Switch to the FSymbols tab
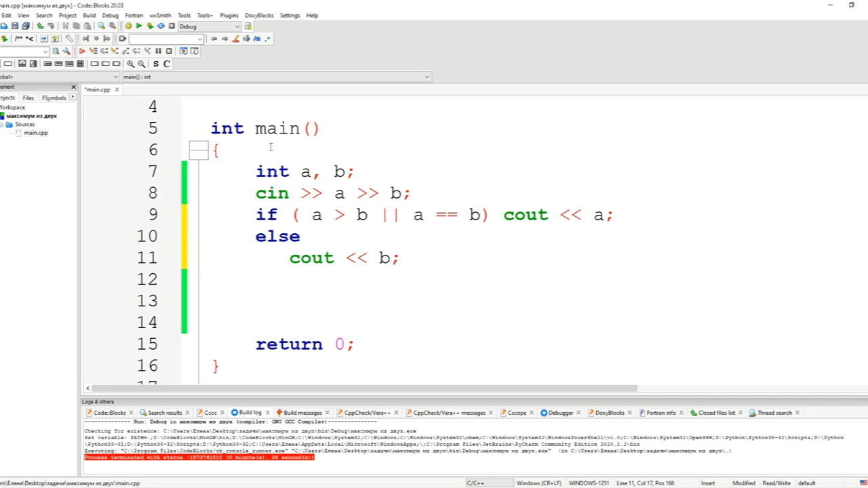 coord(54,98)
